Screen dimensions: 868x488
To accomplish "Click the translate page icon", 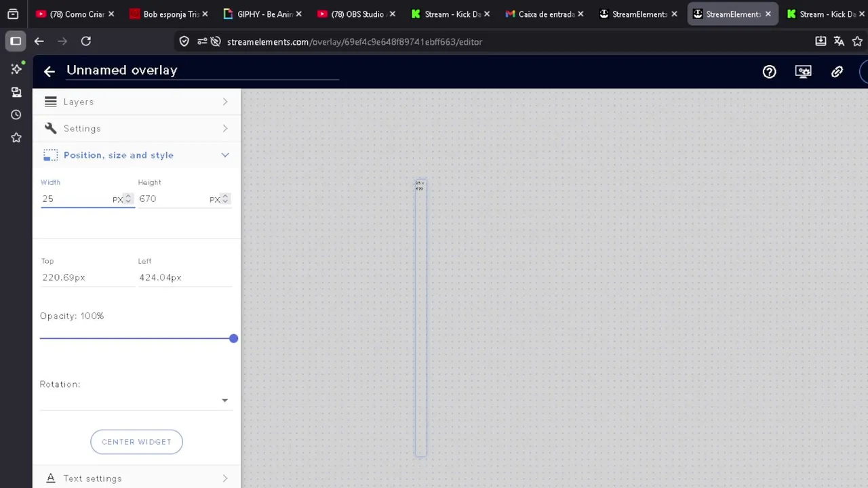I will [x=839, y=41].
